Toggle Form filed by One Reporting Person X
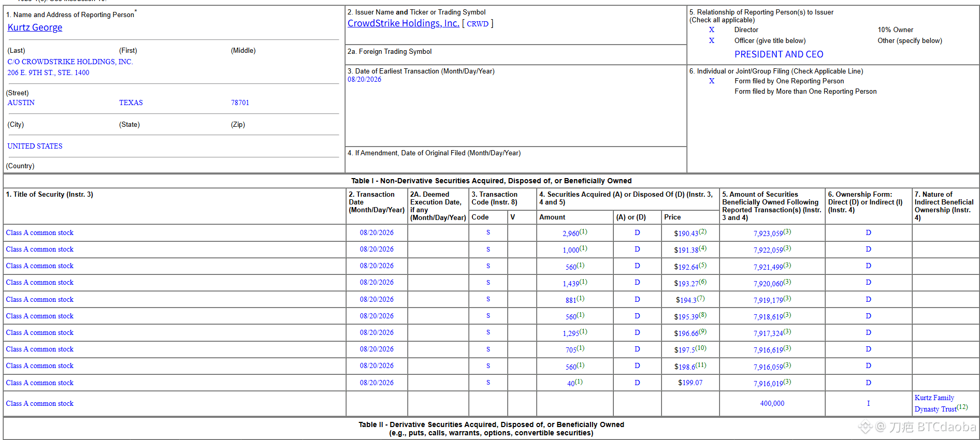980x440 pixels. coord(712,81)
